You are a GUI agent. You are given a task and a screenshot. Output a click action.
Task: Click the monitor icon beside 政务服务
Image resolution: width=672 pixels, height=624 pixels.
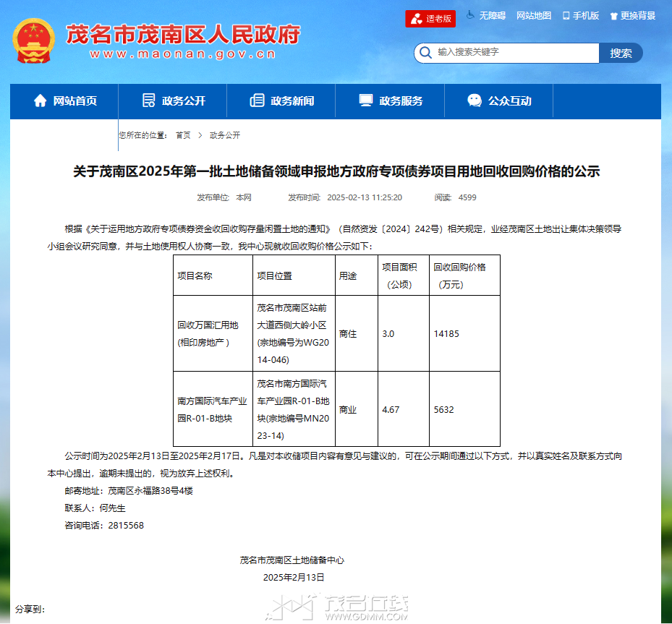pyautogui.click(x=366, y=101)
